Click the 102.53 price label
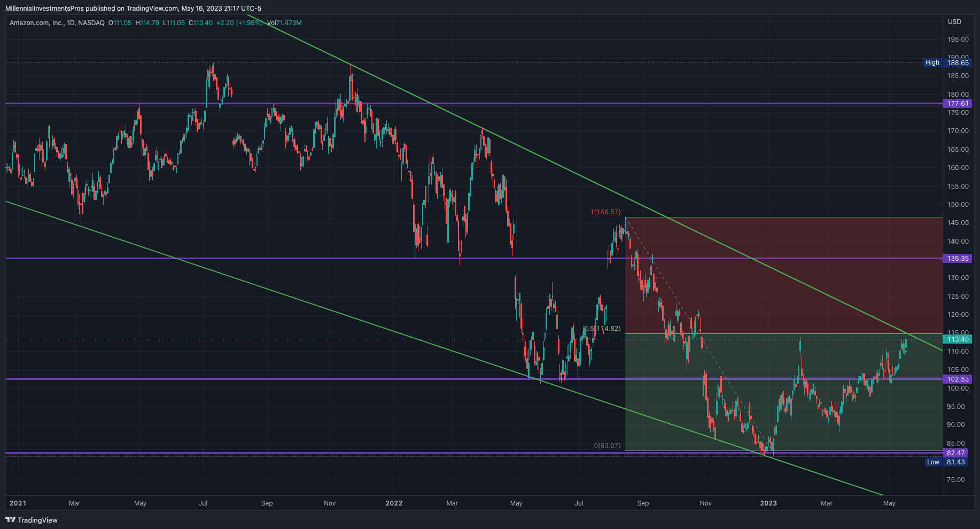980x529 pixels. [958, 379]
